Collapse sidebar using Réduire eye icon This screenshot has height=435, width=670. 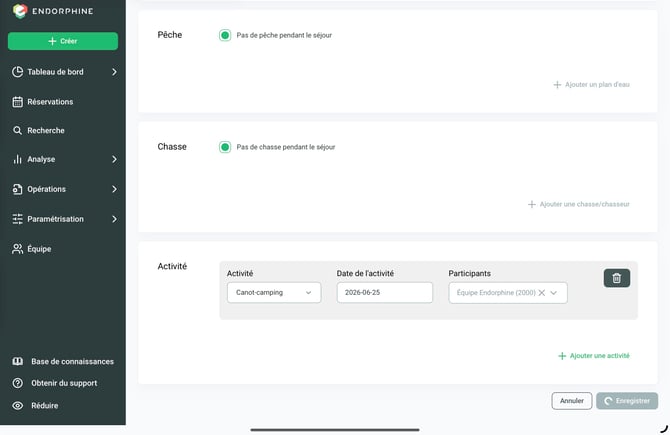tap(18, 406)
